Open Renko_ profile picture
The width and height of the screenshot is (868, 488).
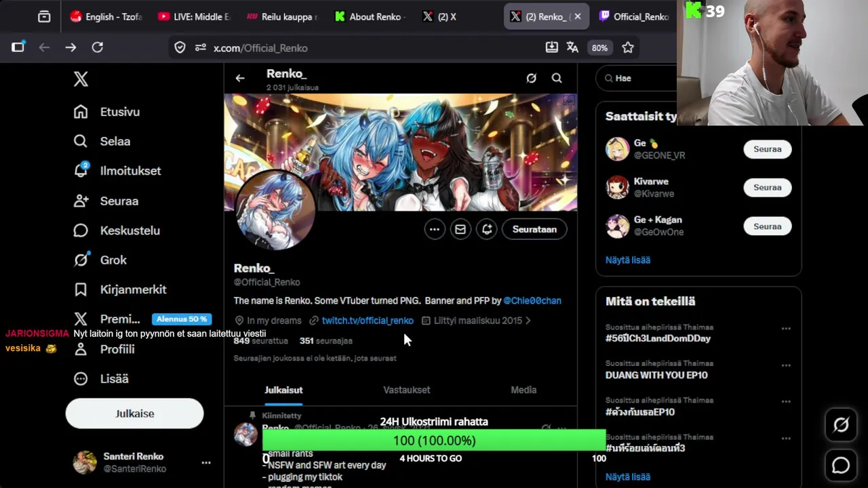[275, 210]
